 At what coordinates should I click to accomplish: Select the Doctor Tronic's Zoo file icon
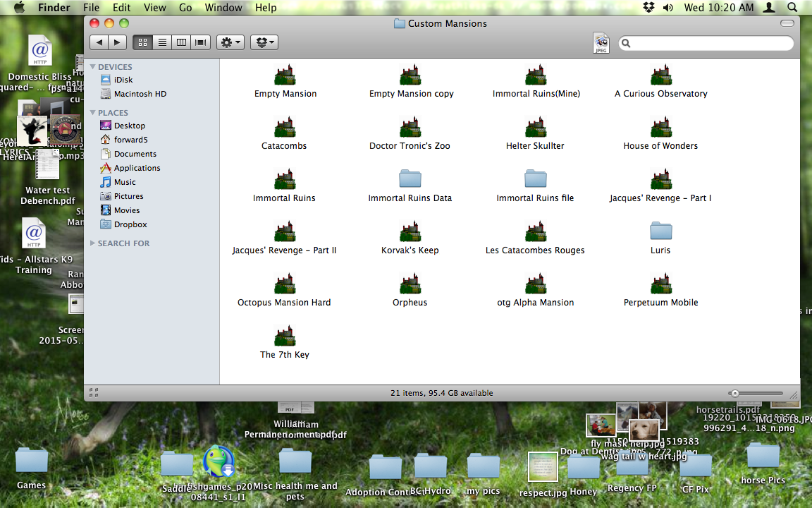coord(410,128)
